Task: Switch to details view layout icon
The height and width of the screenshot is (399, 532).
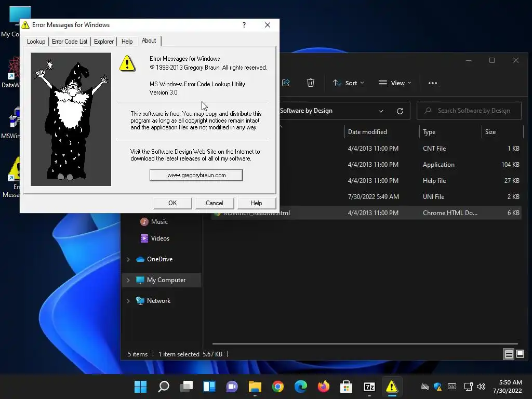Action: point(509,354)
